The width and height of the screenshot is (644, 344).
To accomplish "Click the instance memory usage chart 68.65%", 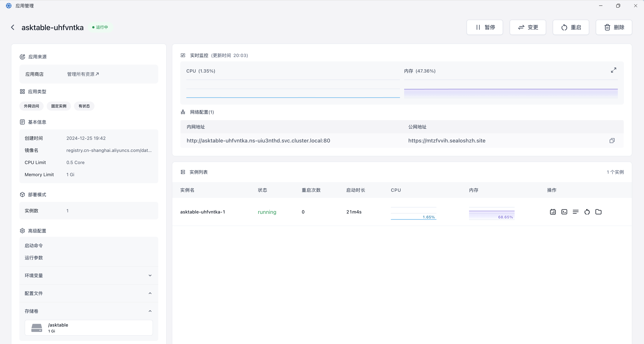I will (491, 214).
